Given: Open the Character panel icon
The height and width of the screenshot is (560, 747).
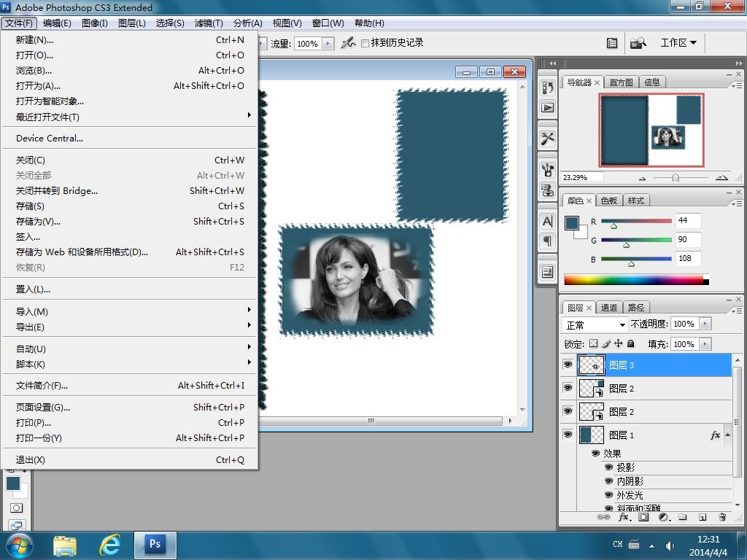Looking at the screenshot, I should [548, 221].
